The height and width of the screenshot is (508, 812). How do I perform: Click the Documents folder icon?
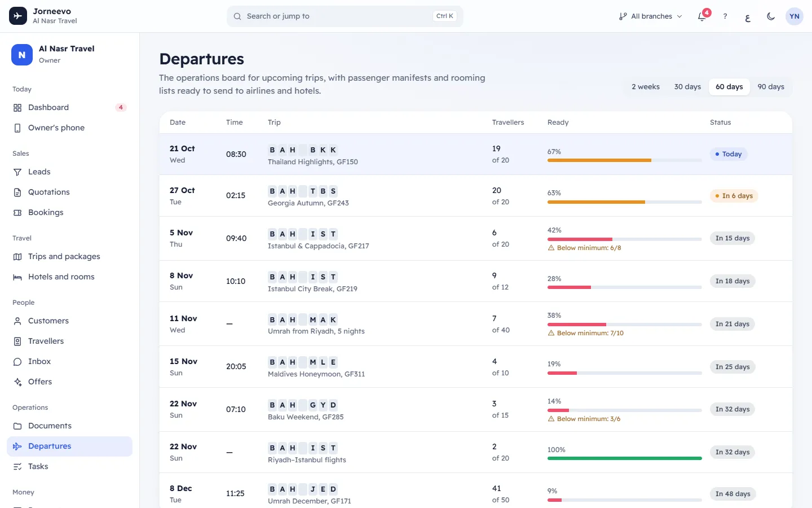[17, 426]
